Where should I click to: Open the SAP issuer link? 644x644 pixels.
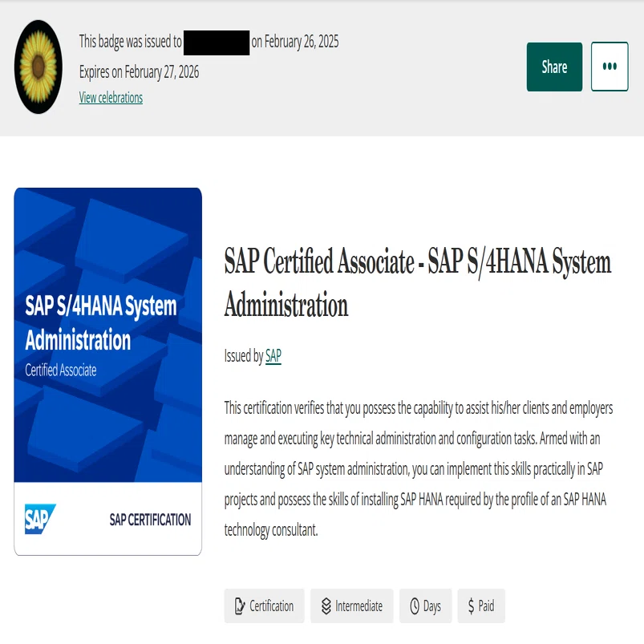[x=273, y=355]
